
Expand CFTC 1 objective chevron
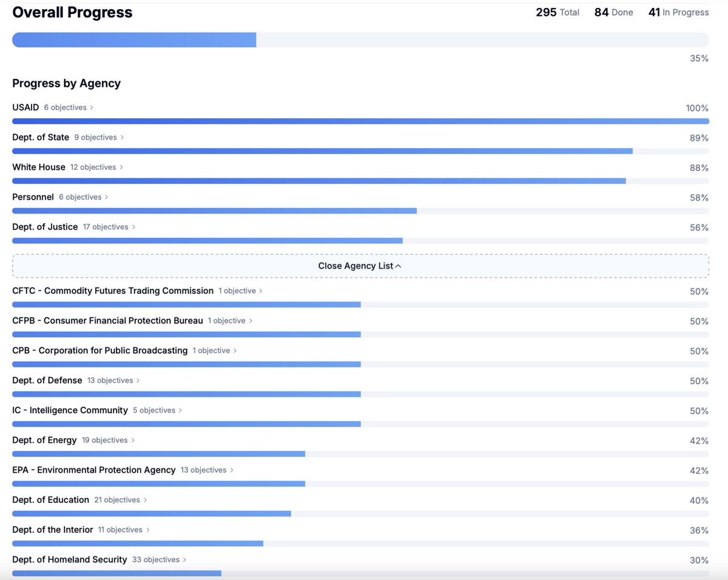pos(261,291)
